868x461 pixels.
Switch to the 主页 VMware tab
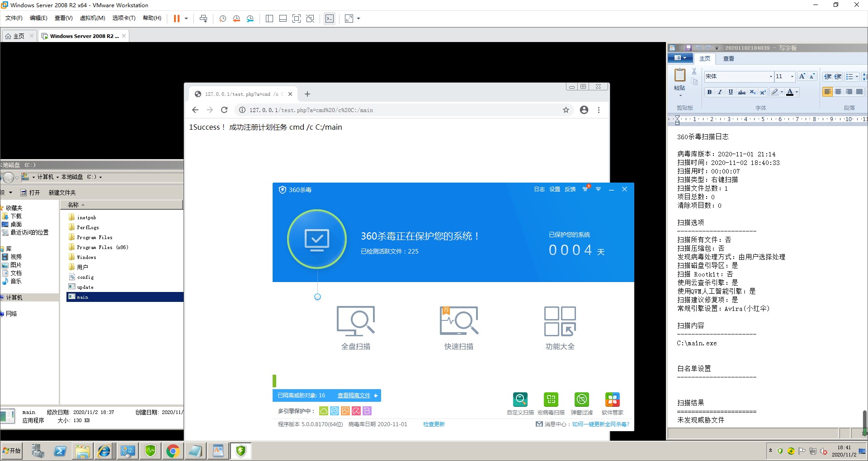(19, 36)
